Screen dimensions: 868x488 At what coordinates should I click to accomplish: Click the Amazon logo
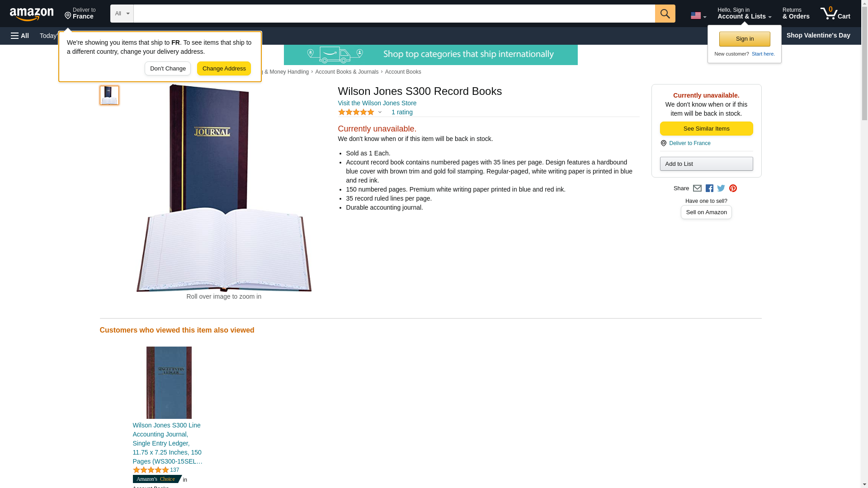tap(32, 14)
